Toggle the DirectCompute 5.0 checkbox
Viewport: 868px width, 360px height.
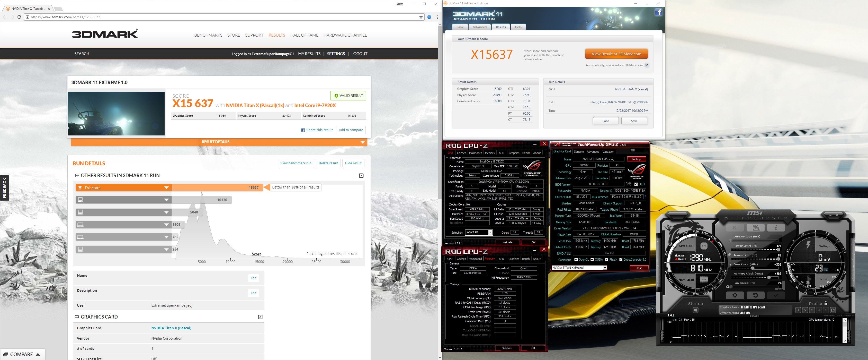click(x=621, y=260)
